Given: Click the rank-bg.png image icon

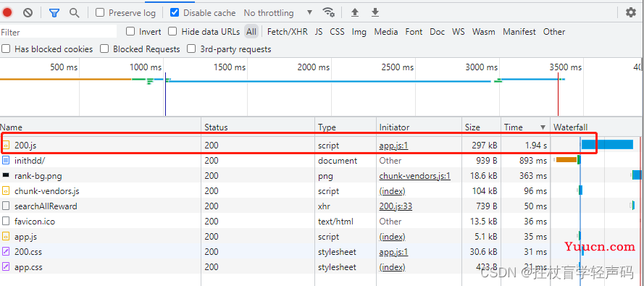Looking at the screenshot, I should [x=6, y=175].
